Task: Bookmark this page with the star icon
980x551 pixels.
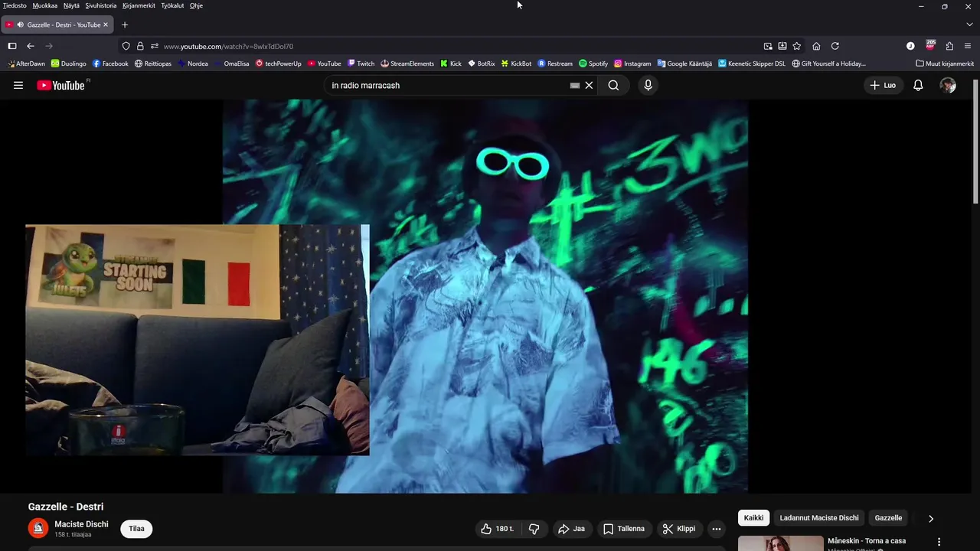Action: (797, 46)
